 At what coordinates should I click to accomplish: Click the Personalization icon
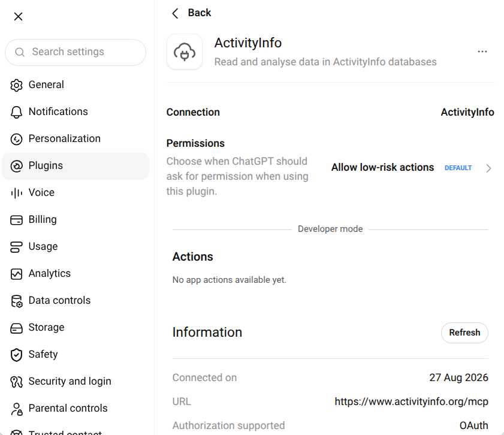click(16, 139)
